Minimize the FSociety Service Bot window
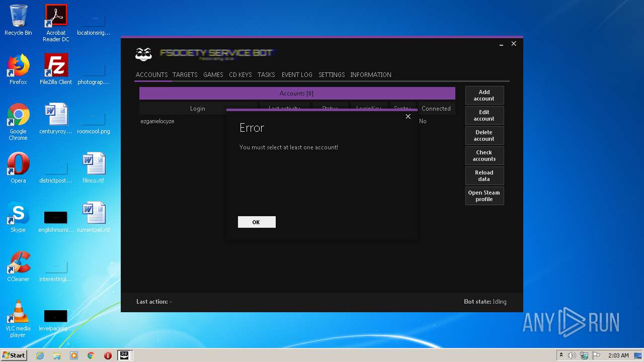Image resolution: width=644 pixels, height=362 pixels. pyautogui.click(x=501, y=44)
